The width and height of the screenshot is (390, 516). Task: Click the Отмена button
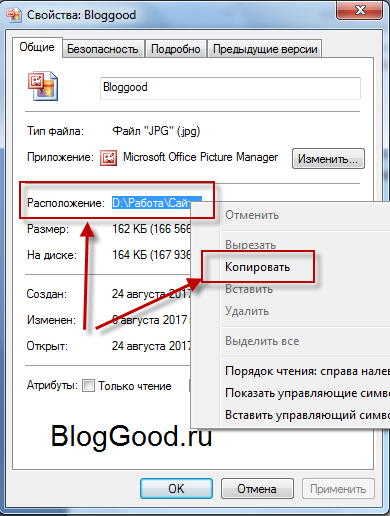(257, 489)
